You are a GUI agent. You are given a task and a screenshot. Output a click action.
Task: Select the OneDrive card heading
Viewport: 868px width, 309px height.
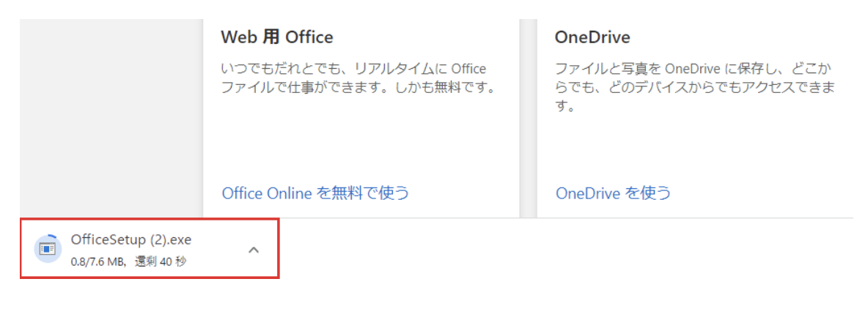pyautogui.click(x=592, y=37)
